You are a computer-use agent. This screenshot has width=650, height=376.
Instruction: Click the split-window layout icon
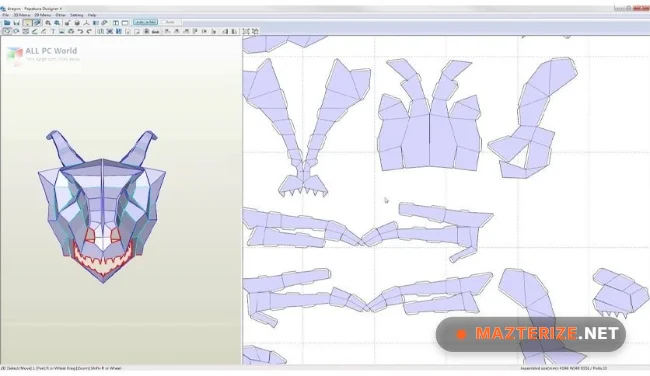point(116,22)
